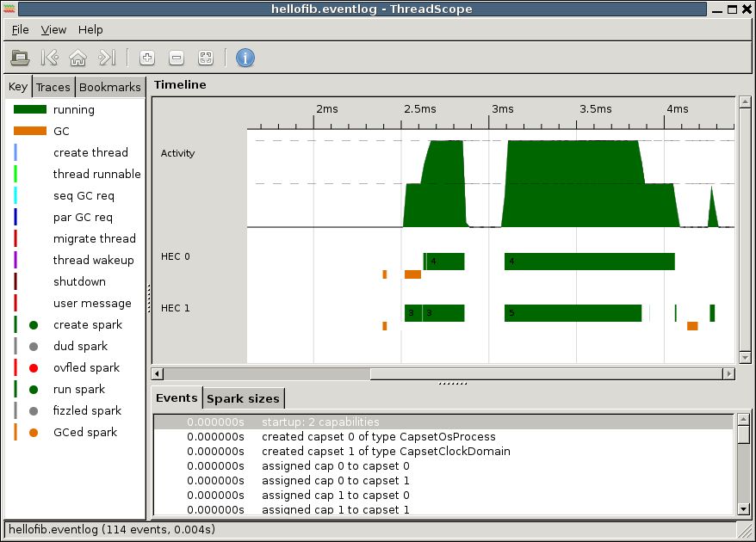Screen dimensions: 756x542
Task: Click the grey 'fizzled spark' dot
Action: click(x=34, y=411)
